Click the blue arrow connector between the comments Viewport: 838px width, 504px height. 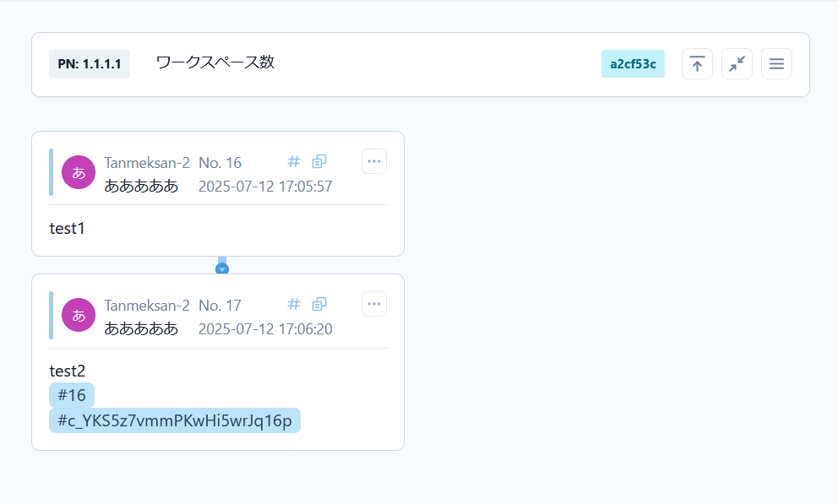tap(222, 266)
